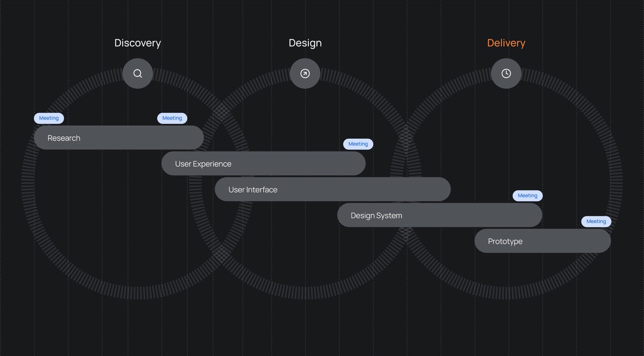
Task: Open the User Experience bar
Action: tap(263, 163)
